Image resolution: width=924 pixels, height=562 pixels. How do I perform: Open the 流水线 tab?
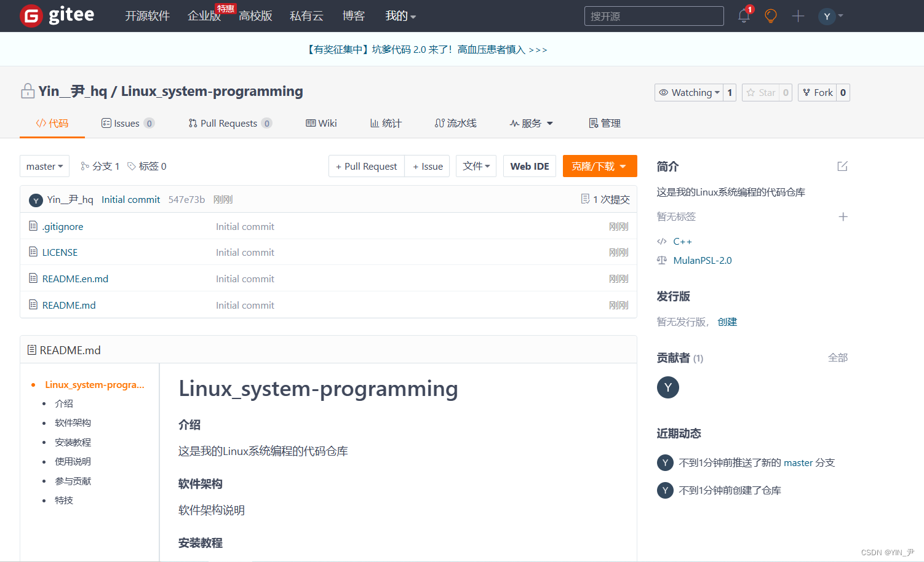[x=456, y=124]
